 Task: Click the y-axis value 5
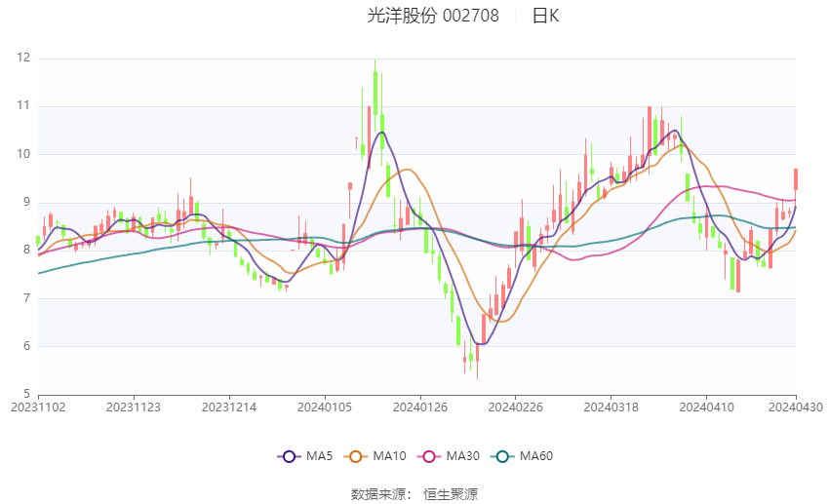coord(27,394)
